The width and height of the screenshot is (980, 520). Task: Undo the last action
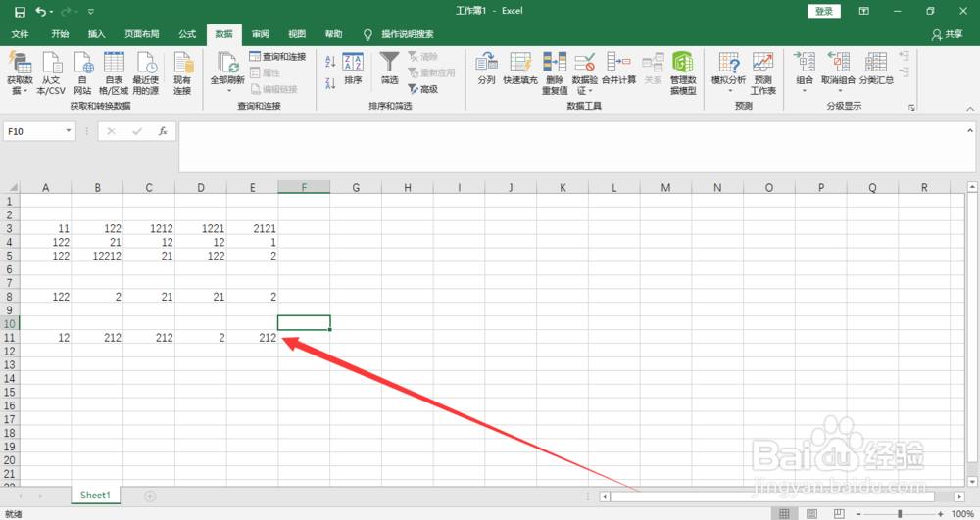41,11
